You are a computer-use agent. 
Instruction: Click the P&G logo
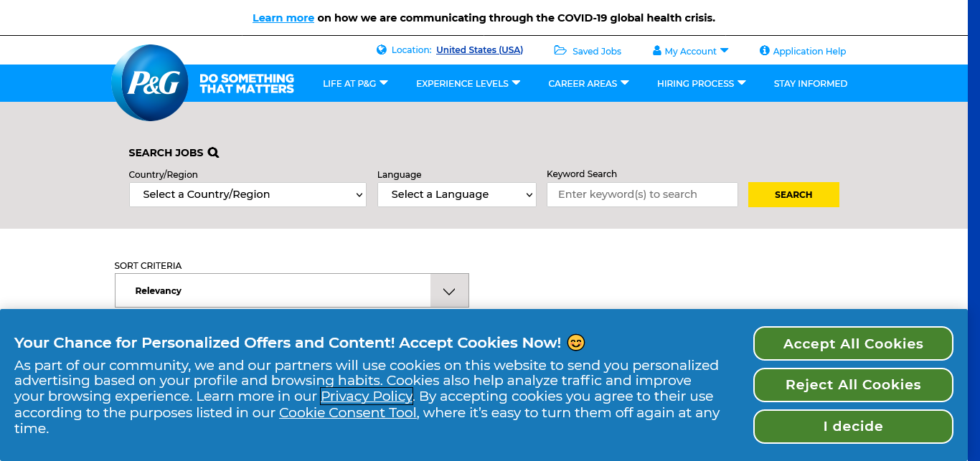[x=150, y=82]
